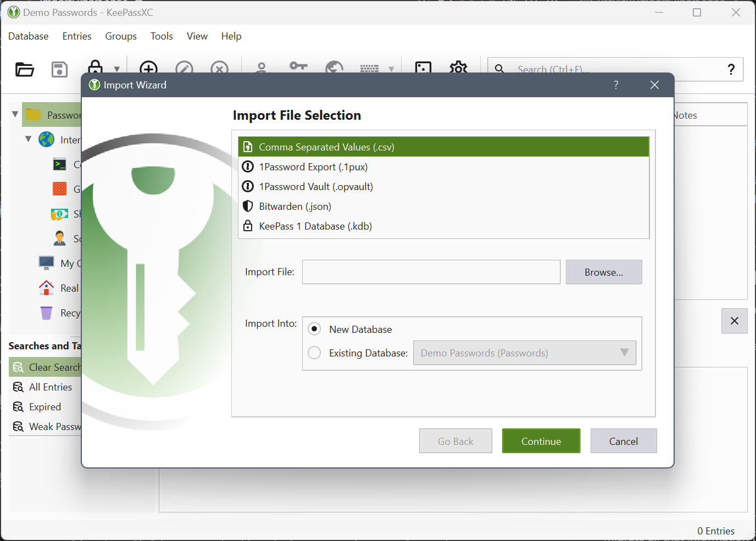Screen dimensions: 756x541
Task: Select Comma Separated Values (.csv) format
Action: tap(444, 147)
